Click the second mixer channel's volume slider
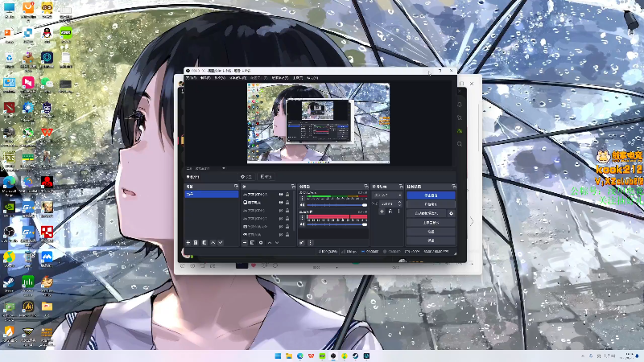 point(336,224)
